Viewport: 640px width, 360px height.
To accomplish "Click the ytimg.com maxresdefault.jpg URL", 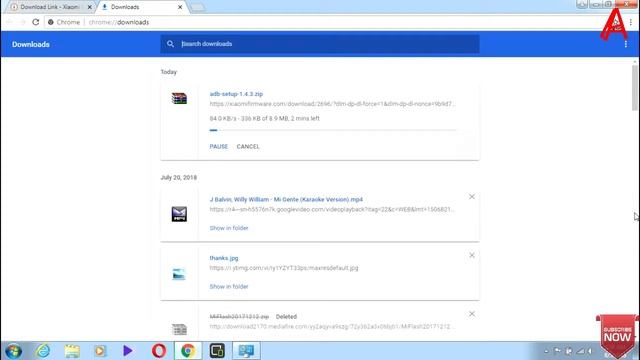I will click(x=284, y=268).
